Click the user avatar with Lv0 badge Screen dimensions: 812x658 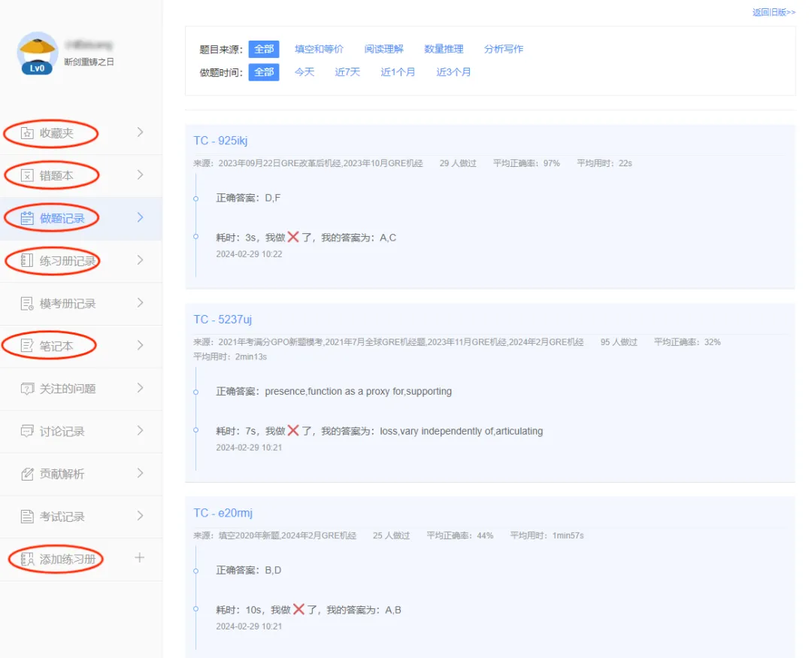37,53
